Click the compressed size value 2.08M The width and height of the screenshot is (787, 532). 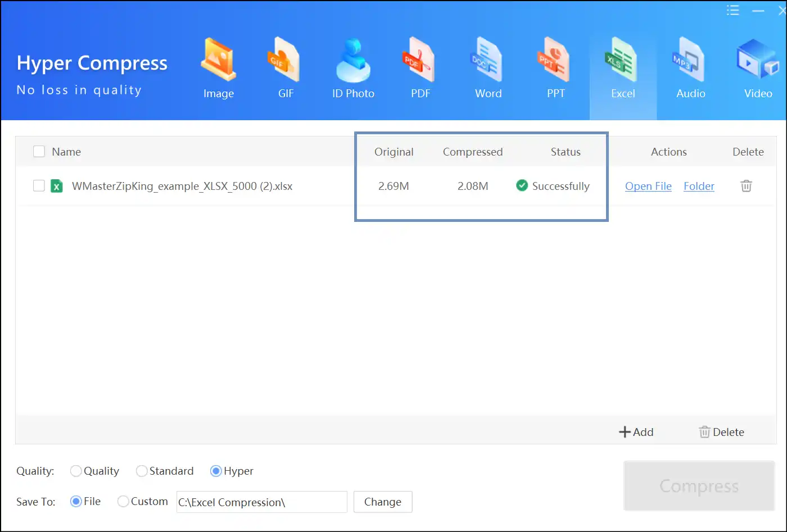pos(473,186)
